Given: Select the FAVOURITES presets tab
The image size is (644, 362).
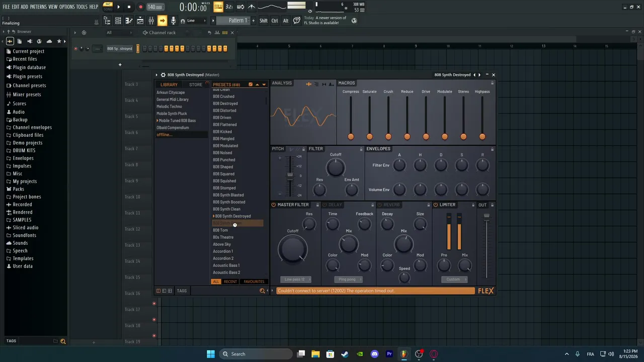Looking at the screenshot, I should (x=254, y=282).
